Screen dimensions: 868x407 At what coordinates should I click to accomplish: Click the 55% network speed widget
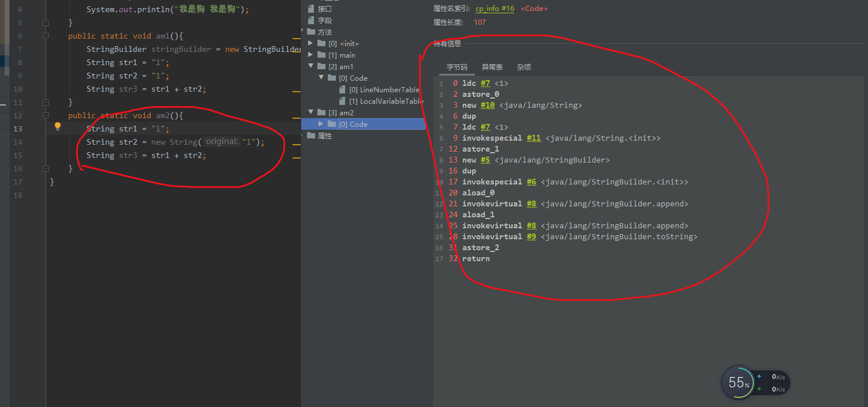755,382
